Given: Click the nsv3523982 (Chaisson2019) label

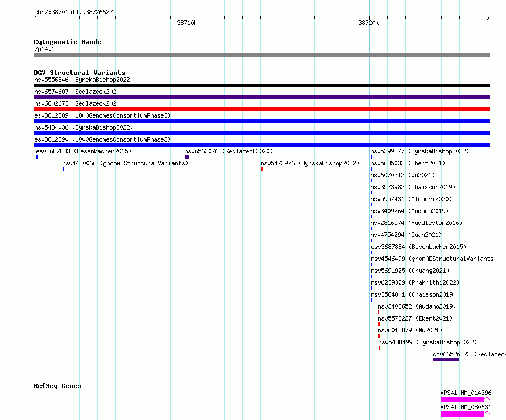Looking at the screenshot, I should click(x=413, y=187).
